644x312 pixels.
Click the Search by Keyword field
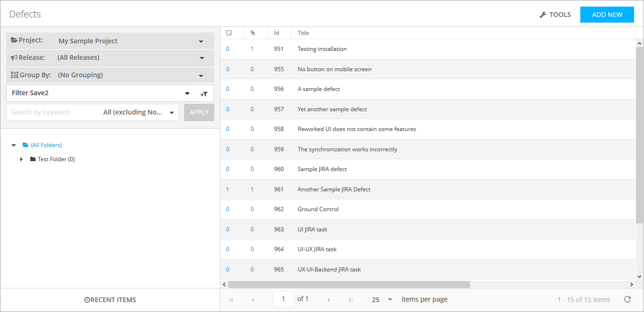click(x=52, y=113)
